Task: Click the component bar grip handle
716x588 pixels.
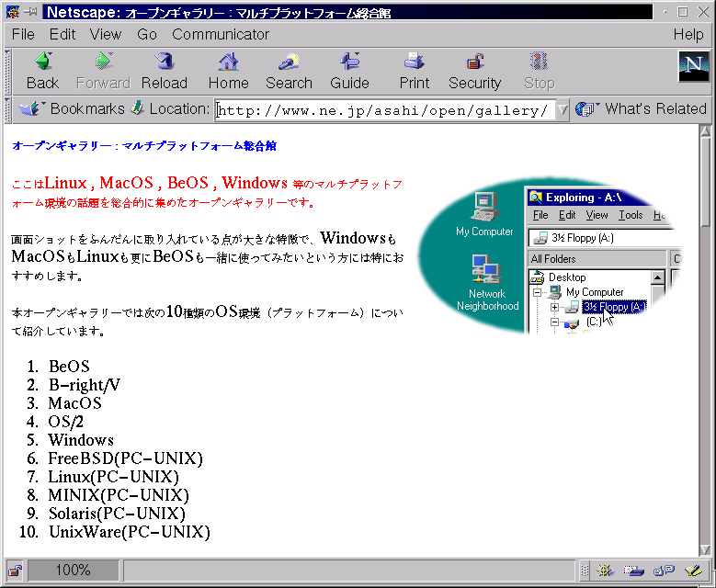Action: 585,571
